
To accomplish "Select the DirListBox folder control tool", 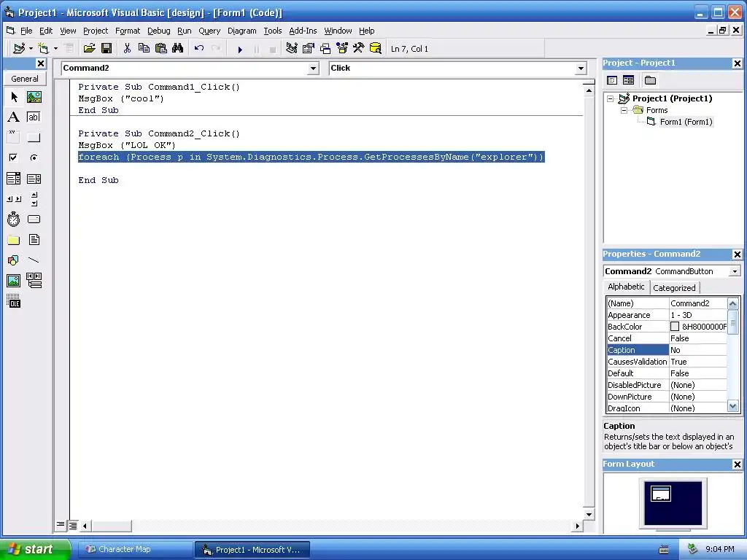I will tap(14, 240).
